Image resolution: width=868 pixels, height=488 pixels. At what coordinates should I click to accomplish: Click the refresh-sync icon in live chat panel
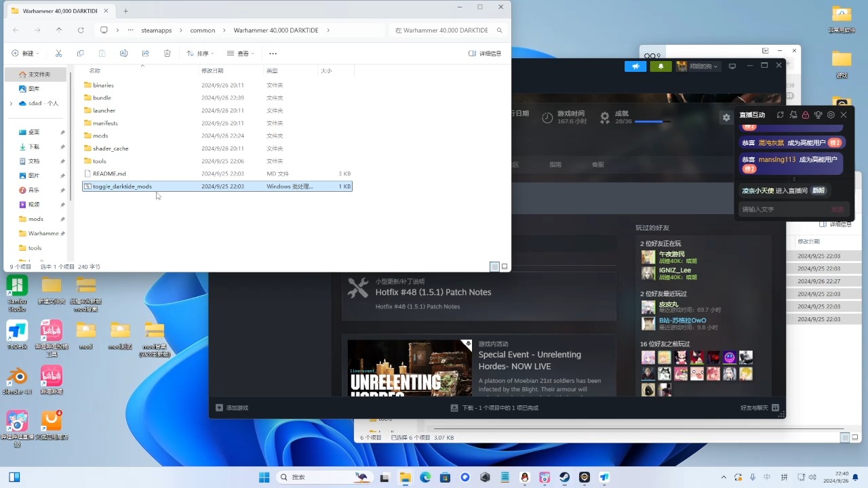[780, 115]
